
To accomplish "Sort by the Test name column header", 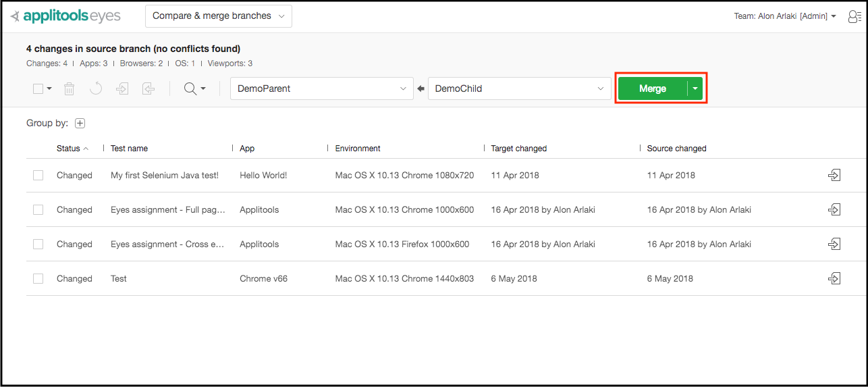I will (129, 148).
